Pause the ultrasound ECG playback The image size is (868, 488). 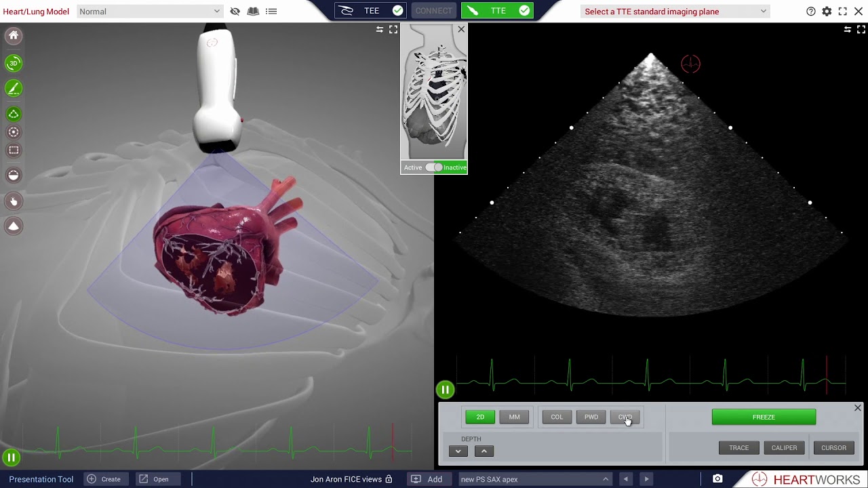click(445, 390)
